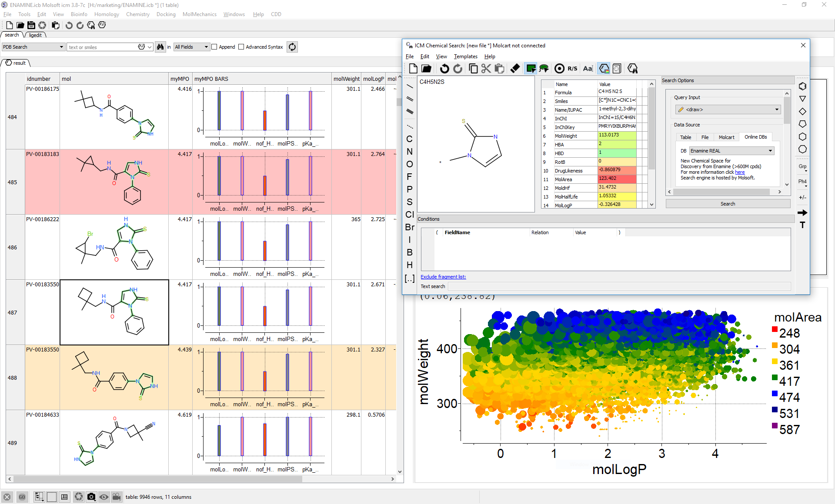This screenshot has height=504, width=835.
Task: Click the binoculars search icon beside text field
Action: [x=160, y=47]
